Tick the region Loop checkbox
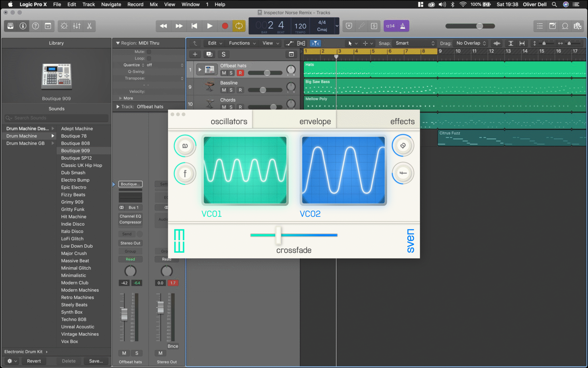Screen dimensions: 588x368 pyautogui.click(x=149, y=58)
